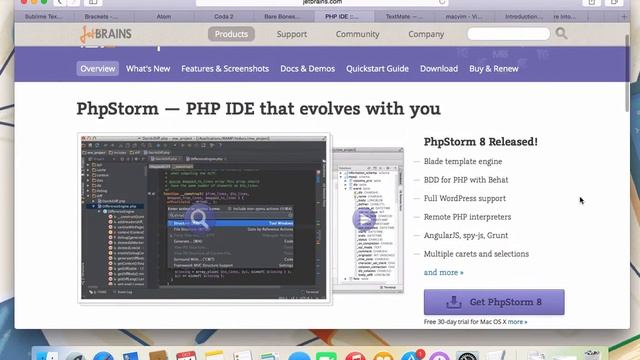Screen dimensions: 640x360
Task: Click the magnifier overlay on the dark IDE screenshot
Action: tap(199, 219)
